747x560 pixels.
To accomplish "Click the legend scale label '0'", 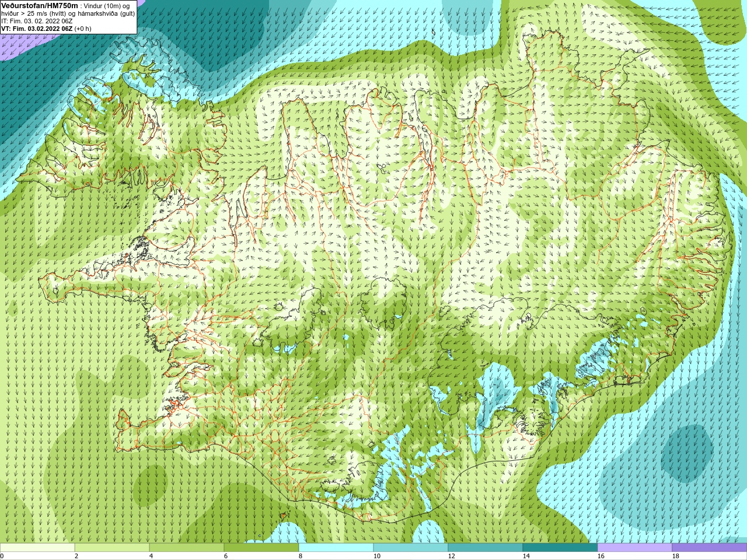I will [x=2, y=556].
